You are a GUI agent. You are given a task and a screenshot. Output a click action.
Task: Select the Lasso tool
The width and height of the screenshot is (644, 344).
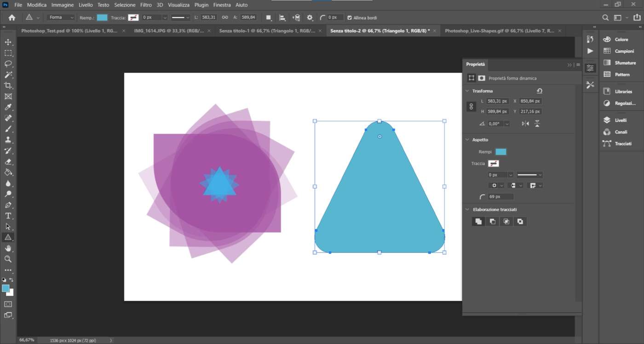pyautogui.click(x=8, y=63)
